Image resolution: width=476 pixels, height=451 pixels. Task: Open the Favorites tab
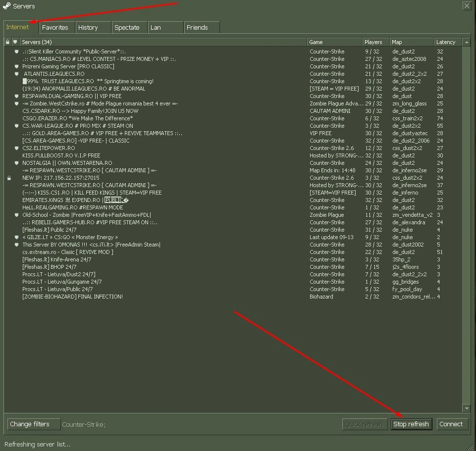coord(57,28)
